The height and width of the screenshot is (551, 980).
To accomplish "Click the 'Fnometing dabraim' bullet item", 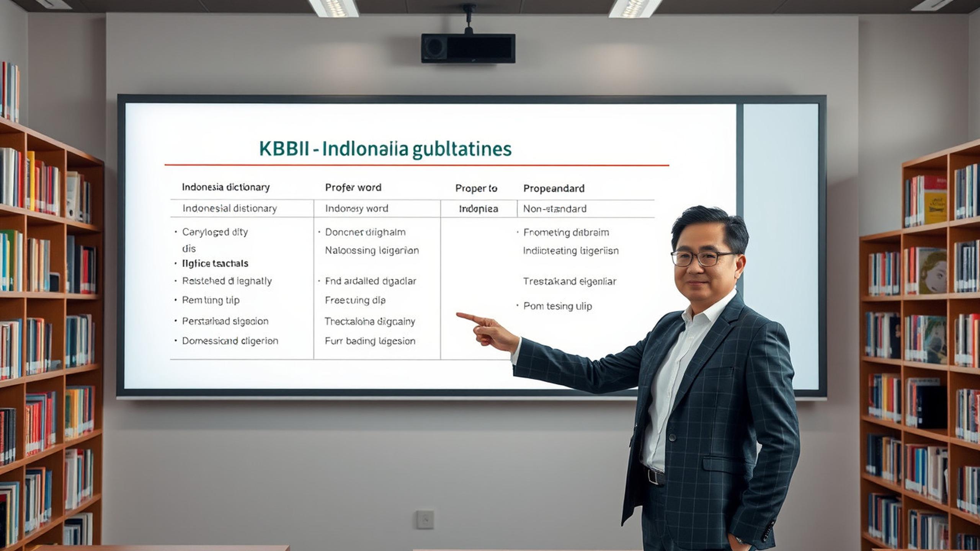I will pyautogui.click(x=566, y=232).
